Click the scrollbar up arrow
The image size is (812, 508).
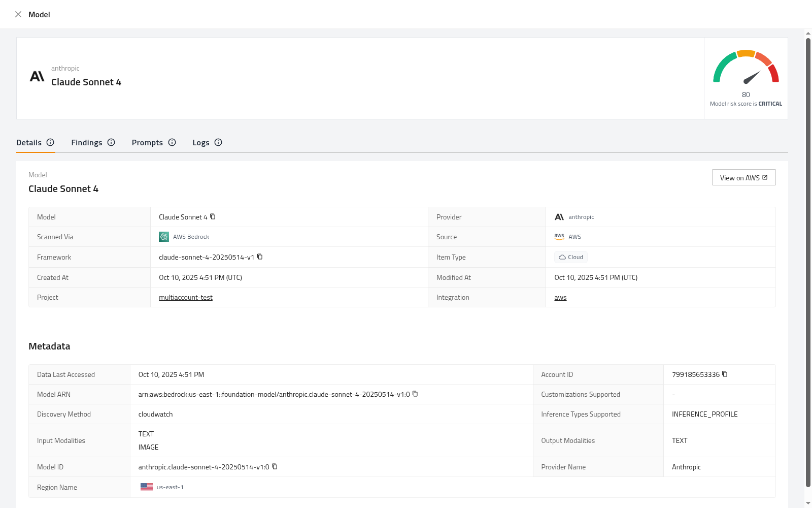pos(808,34)
